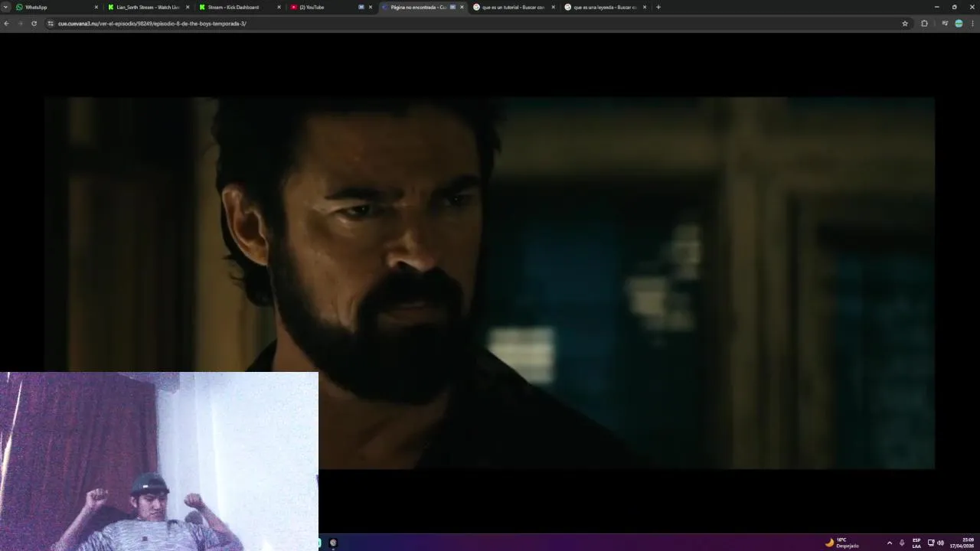Bookmark this page with the star
This screenshot has width=980, height=551.
coord(905,24)
